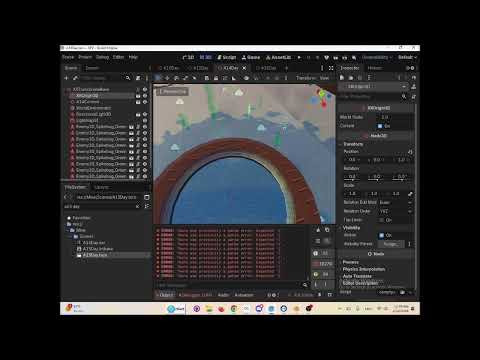Open the Help menu

coord(133,57)
